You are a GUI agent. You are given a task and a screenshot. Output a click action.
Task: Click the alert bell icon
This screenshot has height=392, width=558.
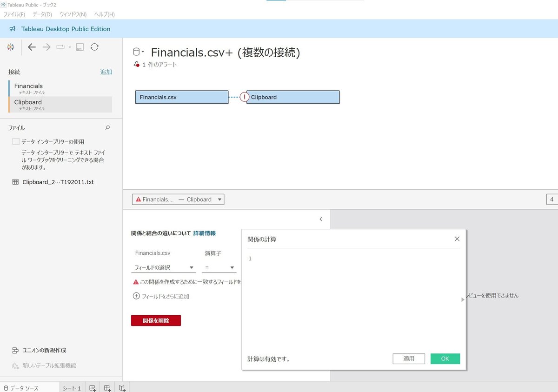tap(136, 65)
